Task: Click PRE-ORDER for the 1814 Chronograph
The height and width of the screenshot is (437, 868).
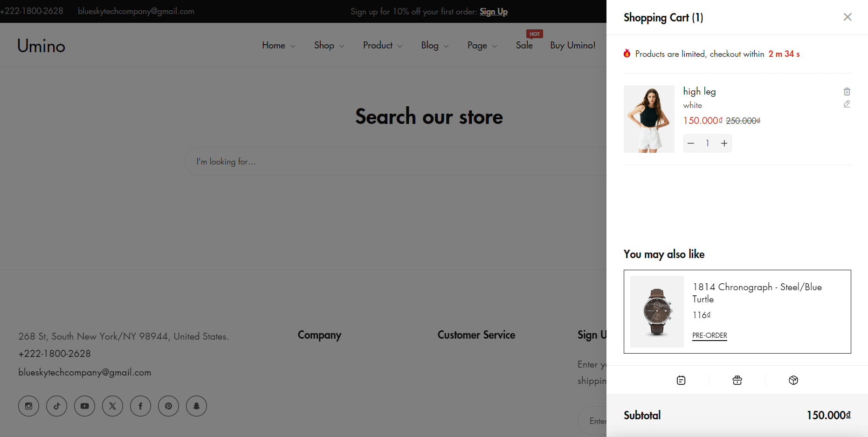Action: [x=709, y=335]
